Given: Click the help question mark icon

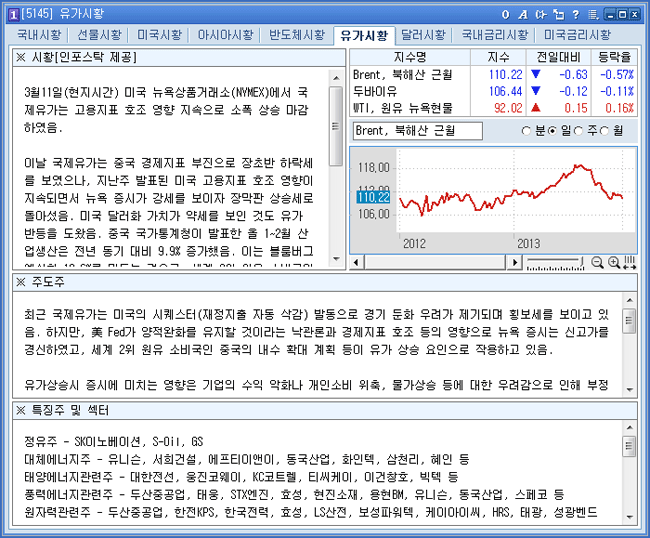Looking at the screenshot, I should tap(577, 13).
